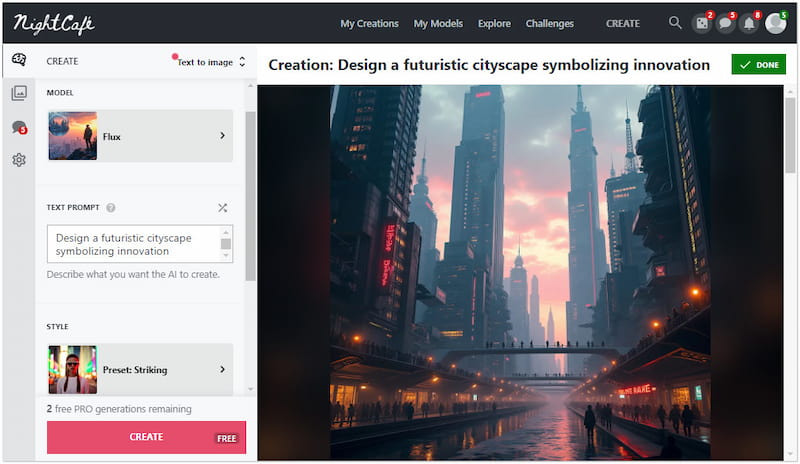Image resolution: width=800 pixels, height=464 pixels.
Task: Open the notifications bell
Action: 749,23
